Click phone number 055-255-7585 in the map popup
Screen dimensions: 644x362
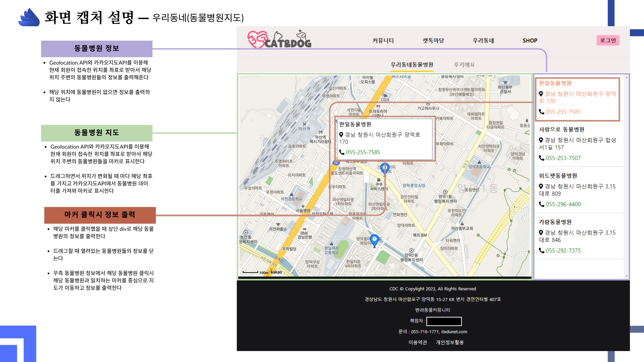coord(363,152)
